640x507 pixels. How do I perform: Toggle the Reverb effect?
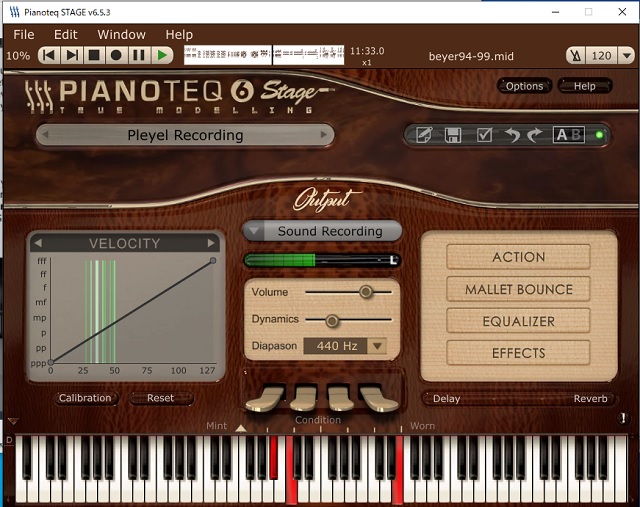(x=590, y=399)
